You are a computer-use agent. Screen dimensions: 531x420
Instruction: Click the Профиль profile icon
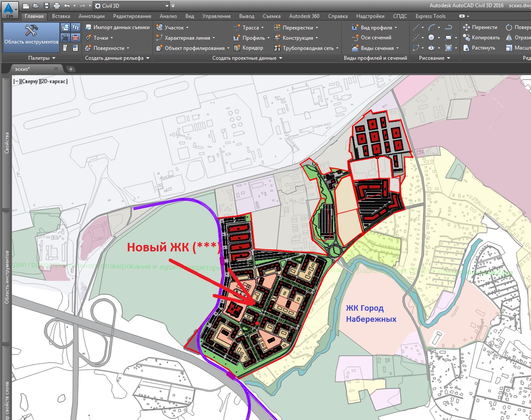click(237, 38)
